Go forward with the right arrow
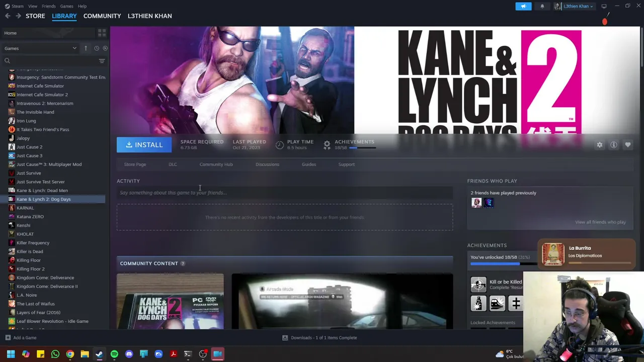Image resolution: width=644 pixels, height=362 pixels. coord(18,16)
